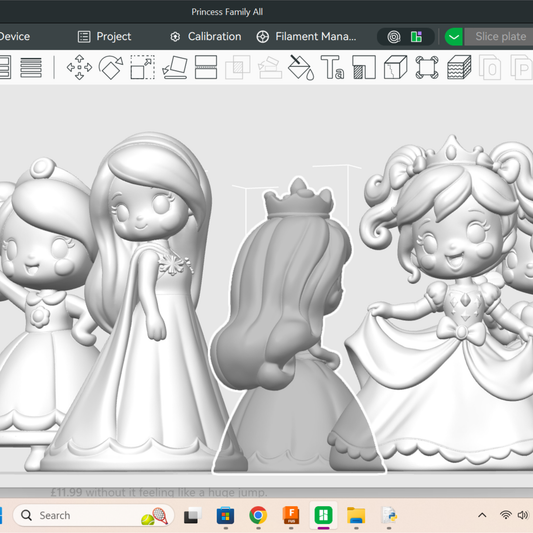Expand the green slice options dropdown

[454, 37]
